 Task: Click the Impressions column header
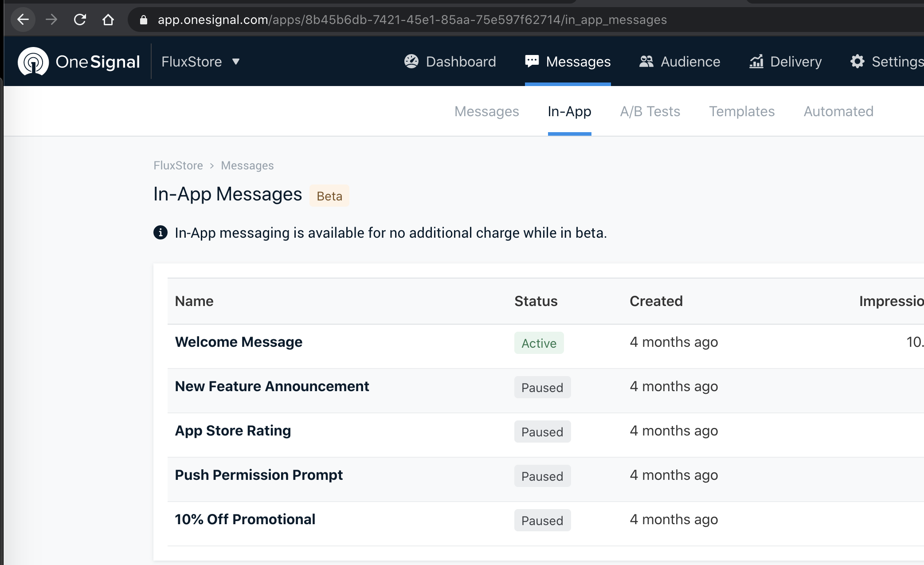(892, 301)
